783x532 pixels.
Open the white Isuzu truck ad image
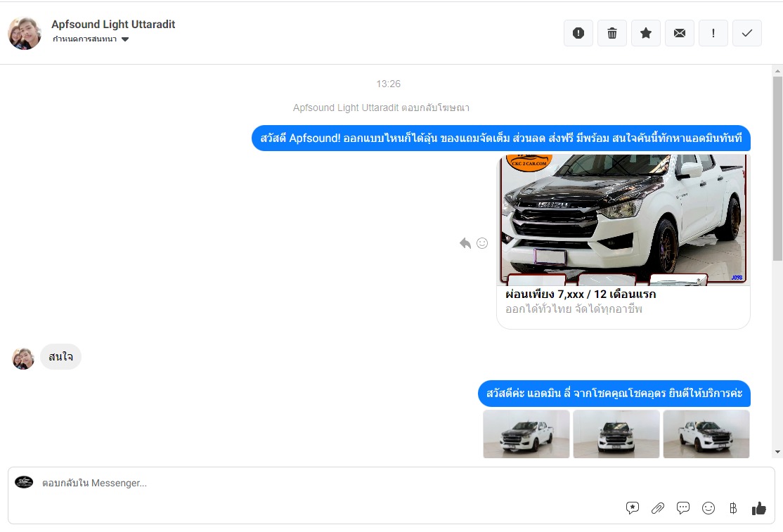(623, 219)
